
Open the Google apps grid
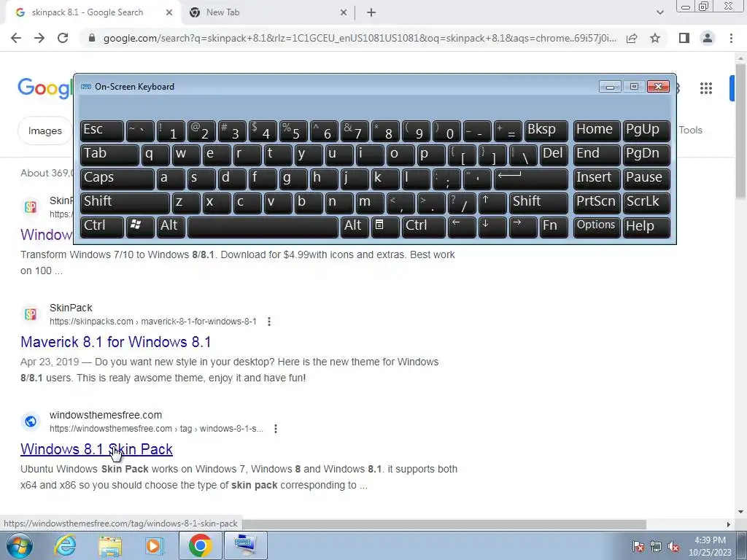[x=706, y=88]
